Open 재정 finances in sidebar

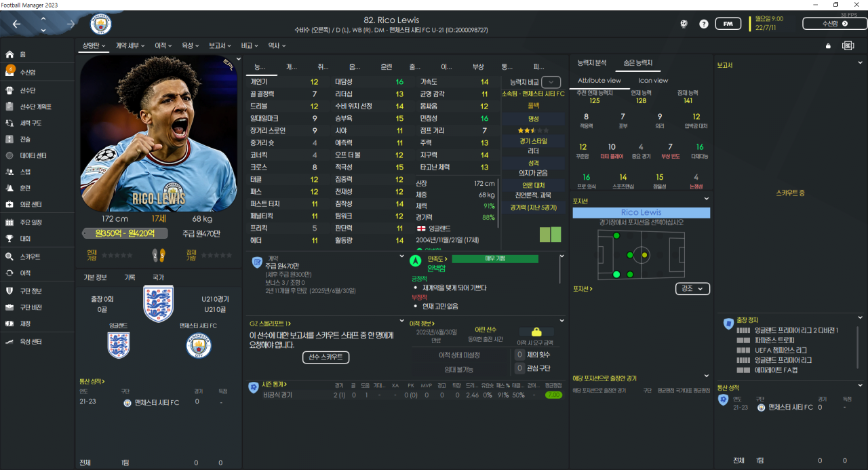tap(37, 324)
